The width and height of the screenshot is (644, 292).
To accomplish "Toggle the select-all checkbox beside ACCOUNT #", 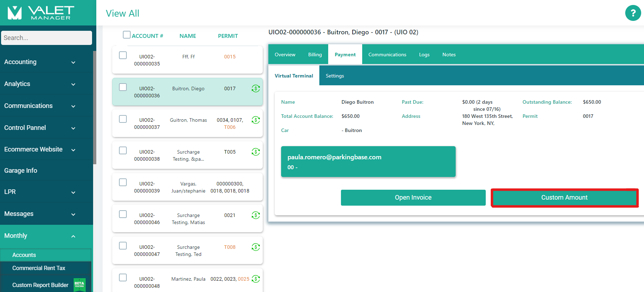I will point(126,35).
